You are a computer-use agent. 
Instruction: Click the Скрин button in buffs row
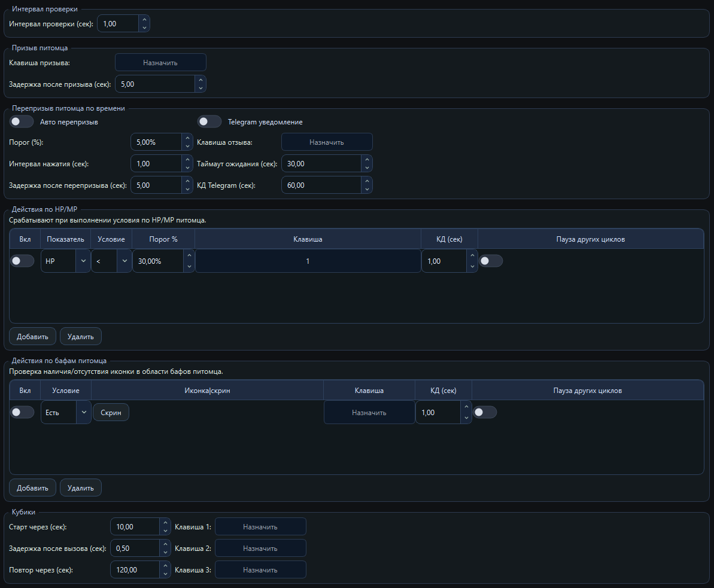pos(111,412)
